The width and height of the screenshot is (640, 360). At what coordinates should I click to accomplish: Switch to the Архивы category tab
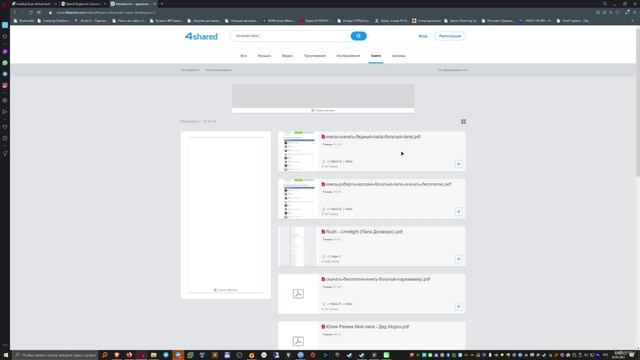pyautogui.click(x=399, y=56)
